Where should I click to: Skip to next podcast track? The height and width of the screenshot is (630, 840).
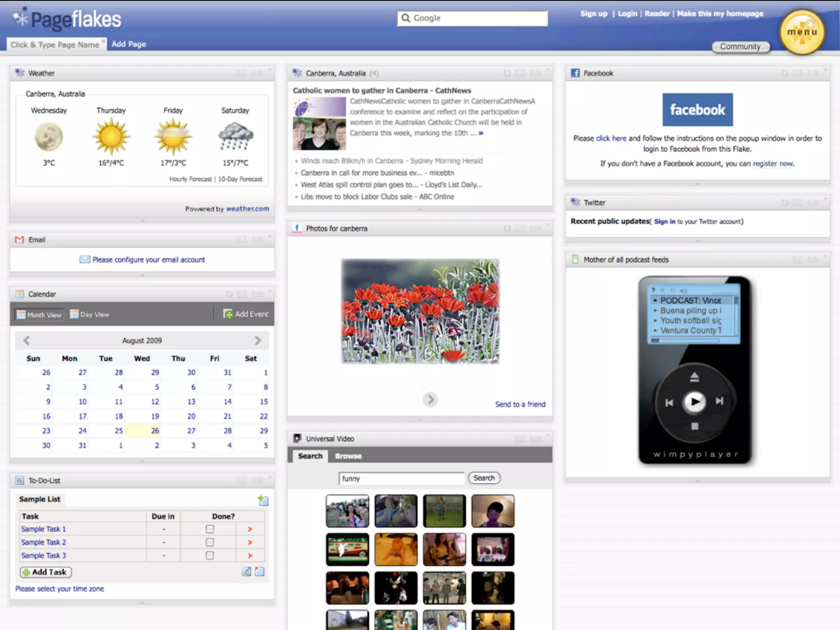(x=719, y=401)
